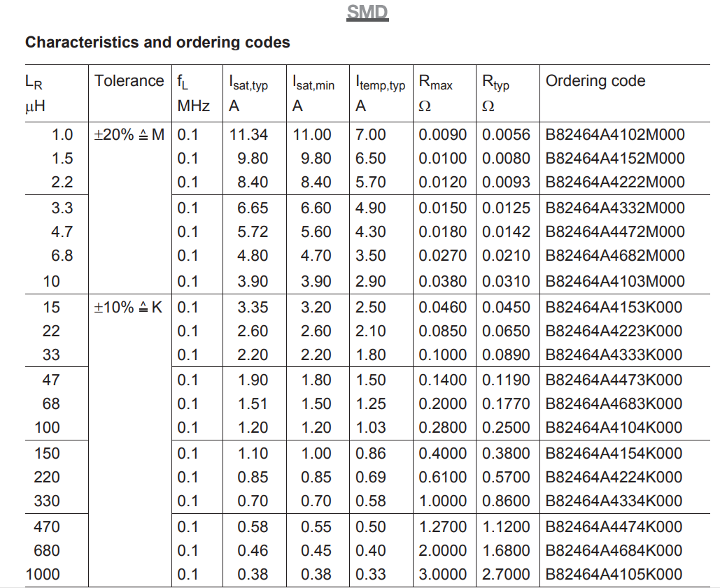Viewport: 720px width, 588px height.
Task: Select ordering code B82464A4102M000
Action: [614, 135]
